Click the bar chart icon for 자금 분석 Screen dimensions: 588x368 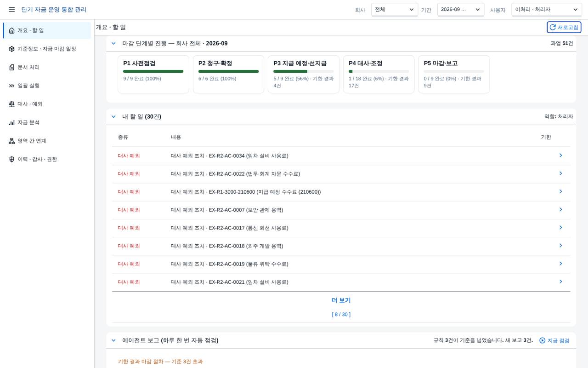(12, 122)
